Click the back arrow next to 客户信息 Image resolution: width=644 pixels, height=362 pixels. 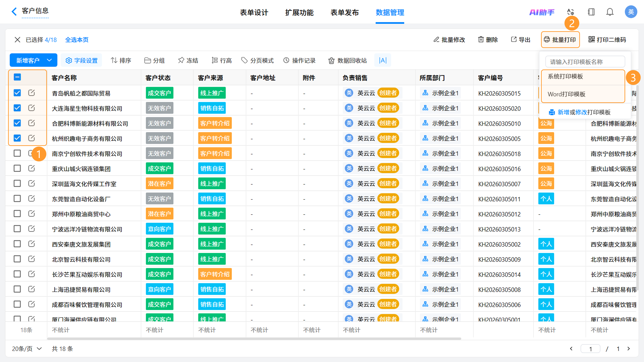click(14, 12)
